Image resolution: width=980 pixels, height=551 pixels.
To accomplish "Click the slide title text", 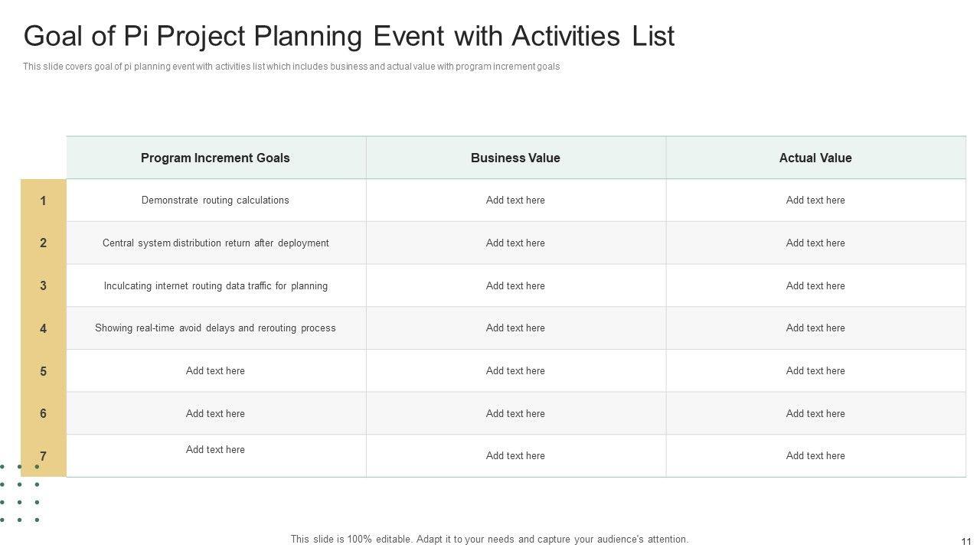I will [x=349, y=36].
